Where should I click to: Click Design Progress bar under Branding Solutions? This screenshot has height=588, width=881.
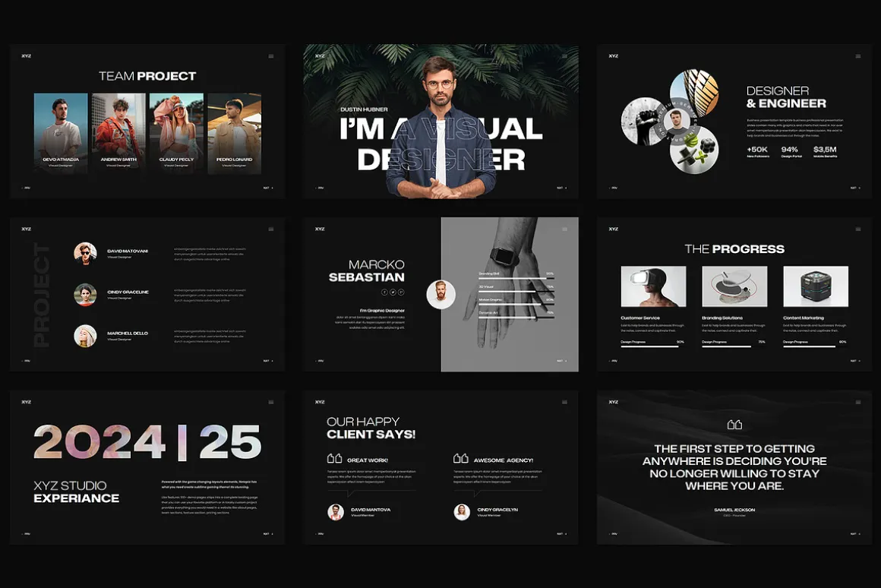coord(733,346)
